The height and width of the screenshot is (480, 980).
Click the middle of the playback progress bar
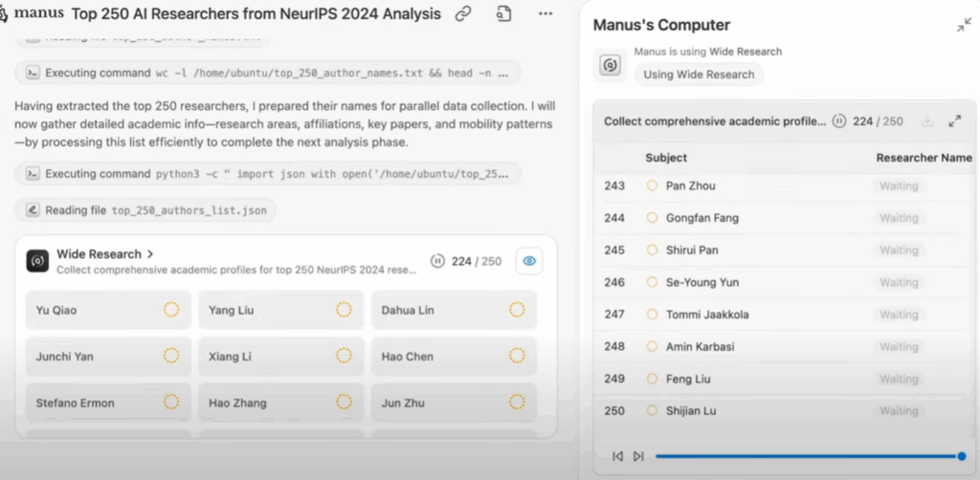click(x=808, y=456)
